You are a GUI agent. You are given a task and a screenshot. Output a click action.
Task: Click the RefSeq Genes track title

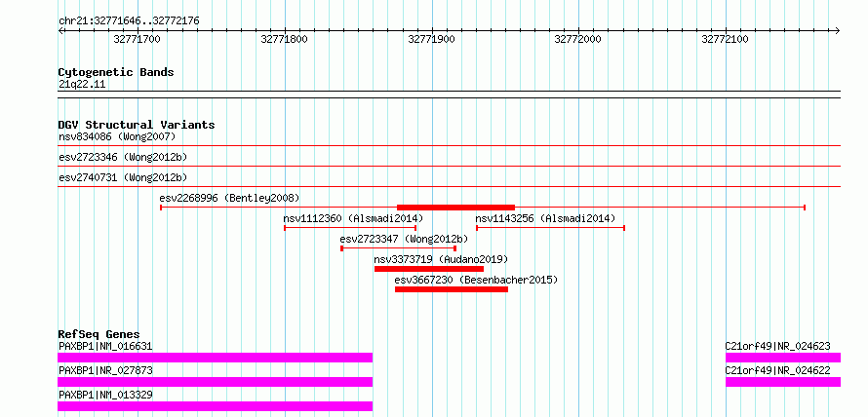[99, 334]
